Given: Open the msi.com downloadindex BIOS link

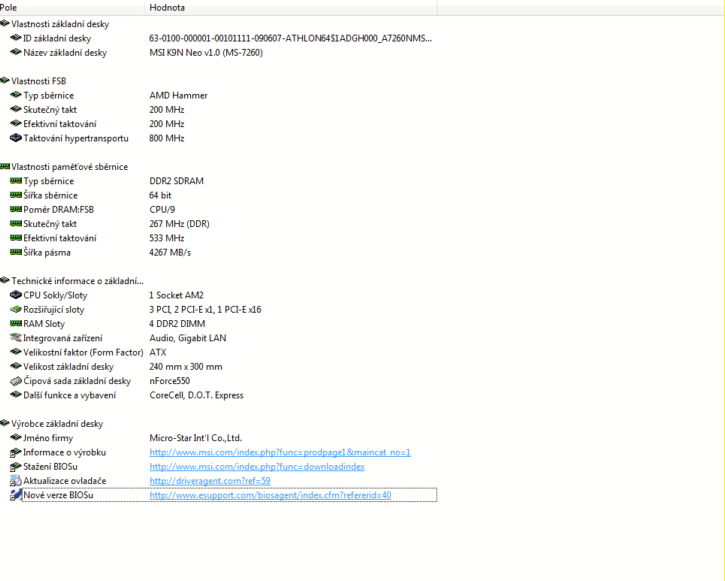Looking at the screenshot, I should (257, 467).
